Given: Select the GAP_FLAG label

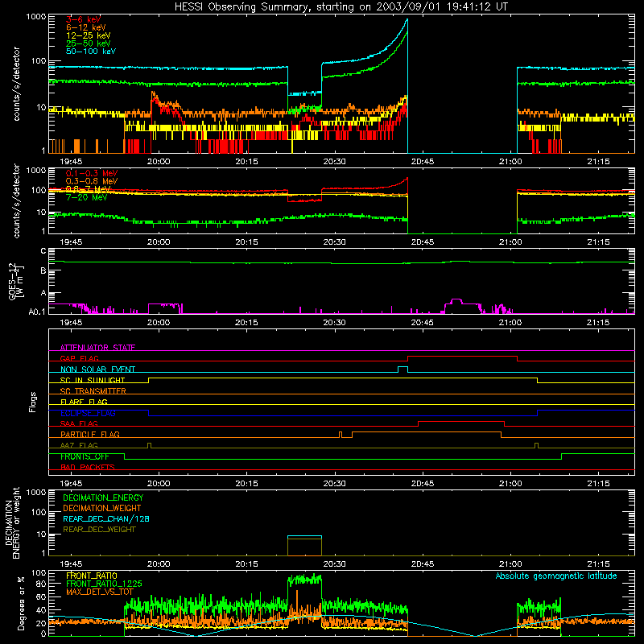Looking at the screenshot, I should pos(79,358).
